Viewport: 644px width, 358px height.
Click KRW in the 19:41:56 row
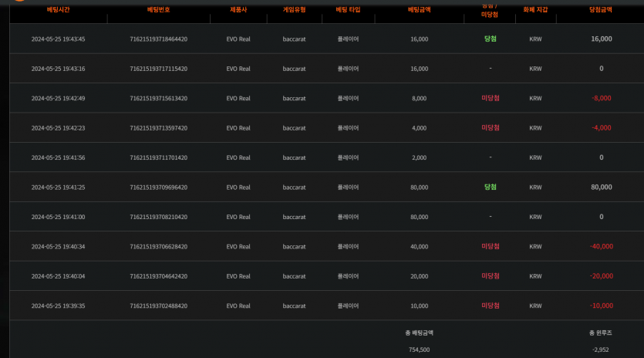tap(535, 157)
